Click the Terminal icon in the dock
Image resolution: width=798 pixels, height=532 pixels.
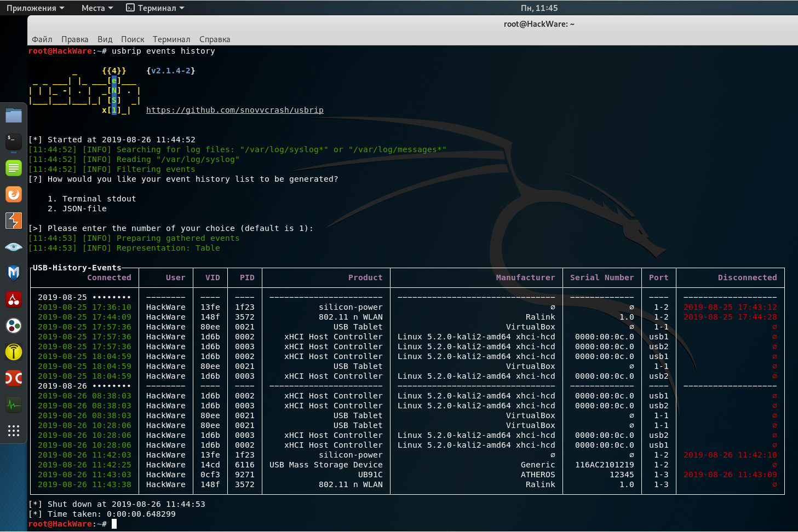14,142
